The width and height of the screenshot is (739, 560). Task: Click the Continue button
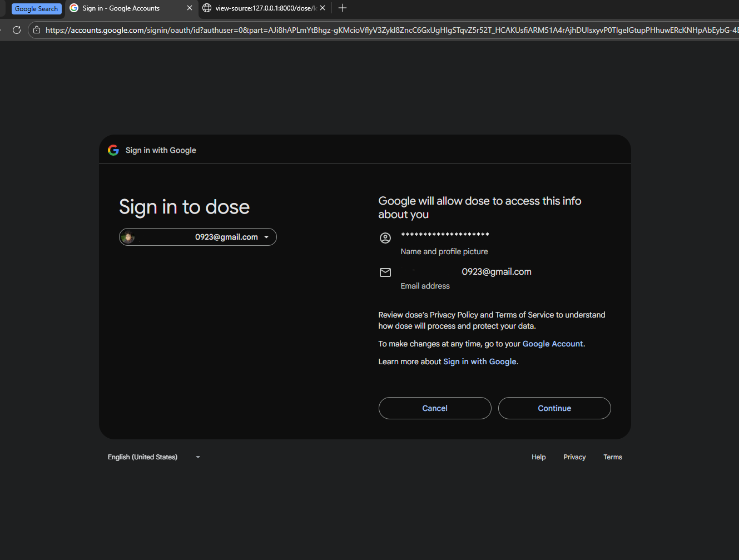(x=554, y=408)
